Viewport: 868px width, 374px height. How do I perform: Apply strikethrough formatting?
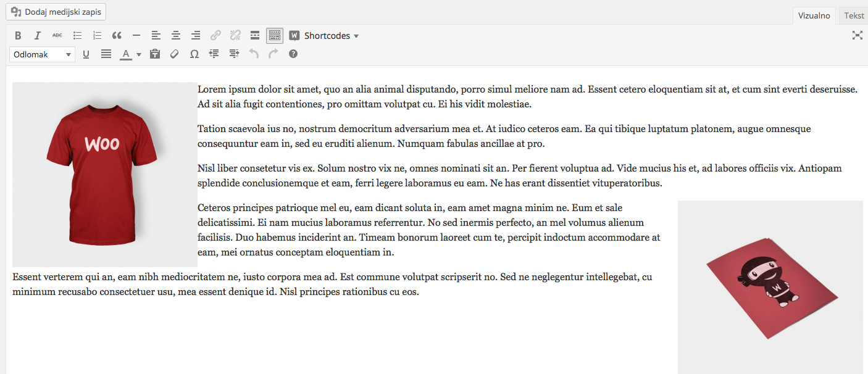coord(57,36)
